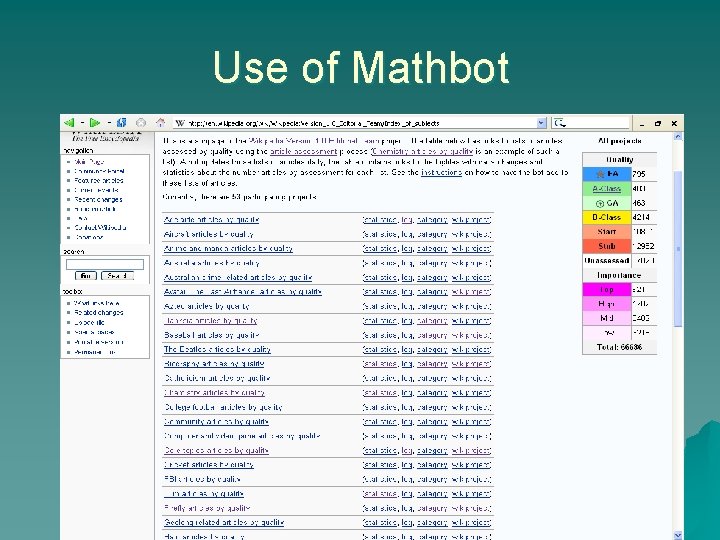Open category link in Baseball articles row
The height and width of the screenshot is (540, 720).
[432, 335]
